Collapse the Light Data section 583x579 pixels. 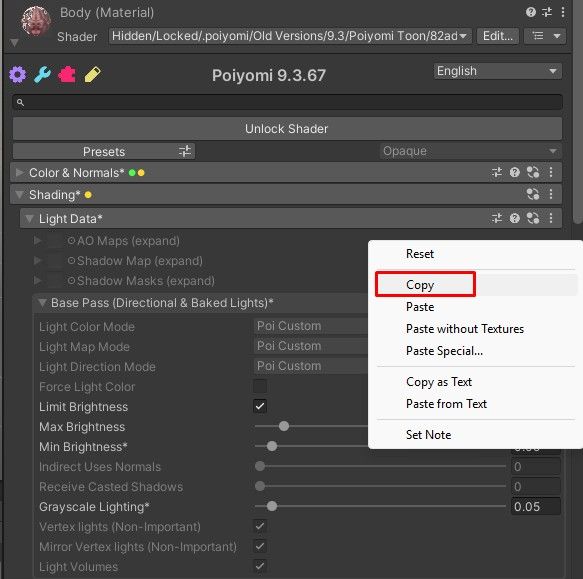(x=29, y=219)
